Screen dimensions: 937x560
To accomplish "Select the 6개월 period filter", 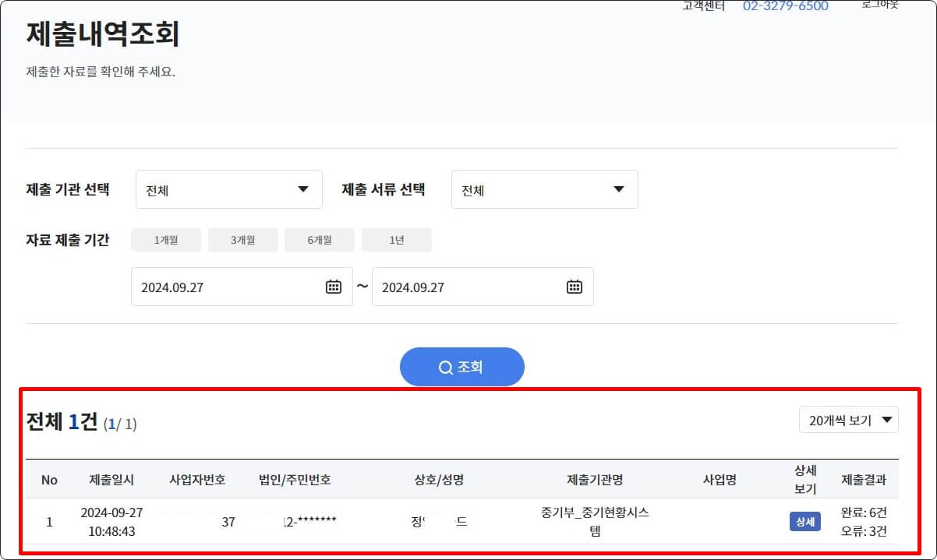I will tap(320, 240).
